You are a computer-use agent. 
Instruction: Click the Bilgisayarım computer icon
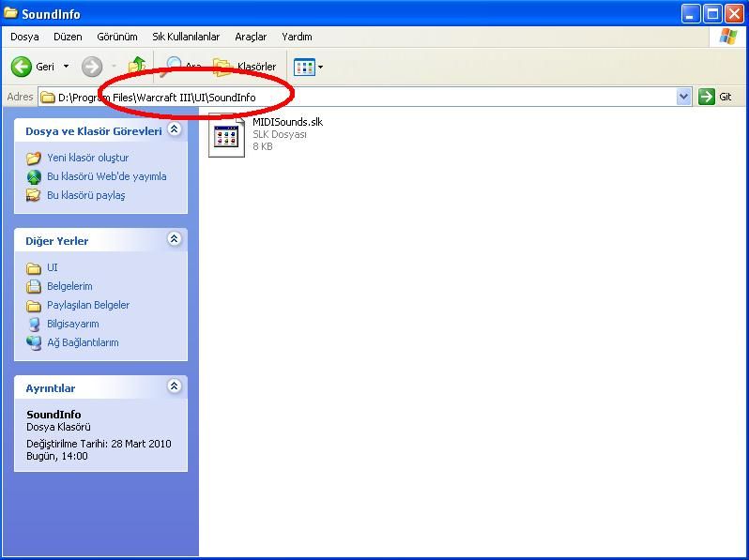coord(34,325)
